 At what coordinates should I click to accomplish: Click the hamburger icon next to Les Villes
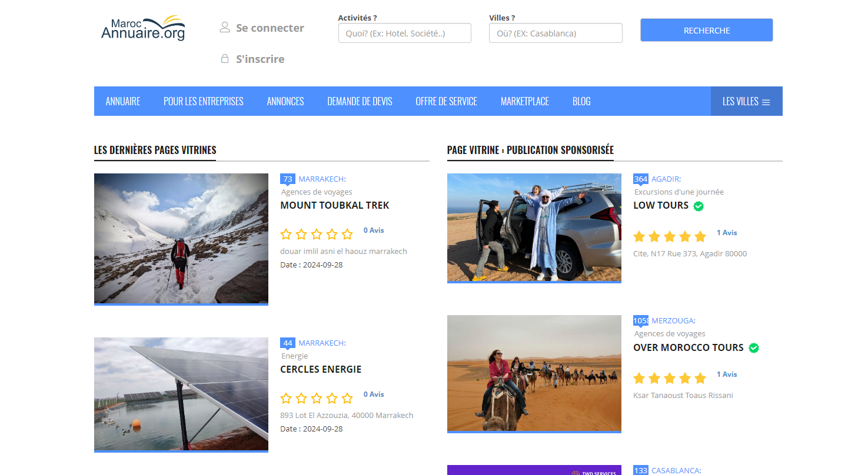pyautogui.click(x=766, y=102)
